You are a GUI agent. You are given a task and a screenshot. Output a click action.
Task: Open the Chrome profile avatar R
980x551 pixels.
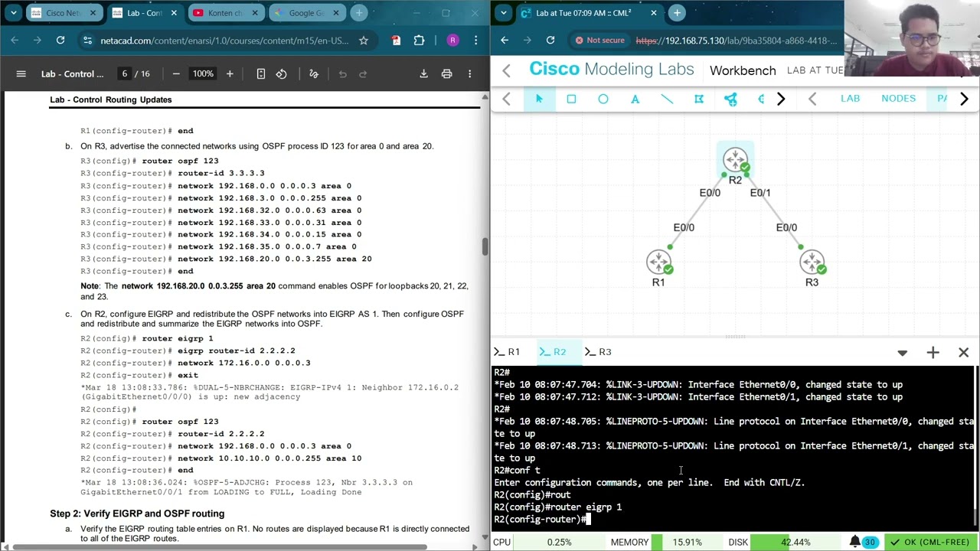[452, 40]
